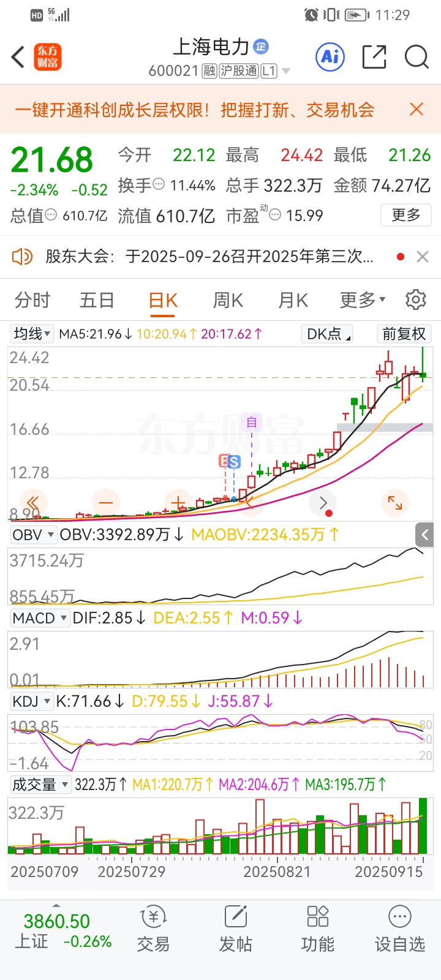This screenshot has width=441, height=980.
Task: Open the Ai assistant icon
Action: click(330, 57)
